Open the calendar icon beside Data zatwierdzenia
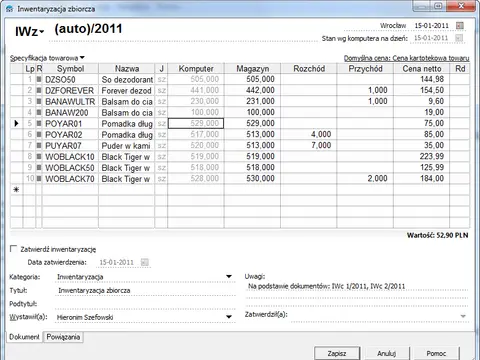 [144, 262]
